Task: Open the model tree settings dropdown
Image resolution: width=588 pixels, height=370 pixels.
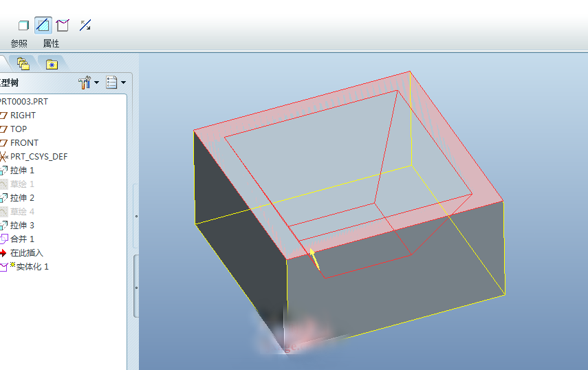Action: pyautogui.click(x=89, y=83)
